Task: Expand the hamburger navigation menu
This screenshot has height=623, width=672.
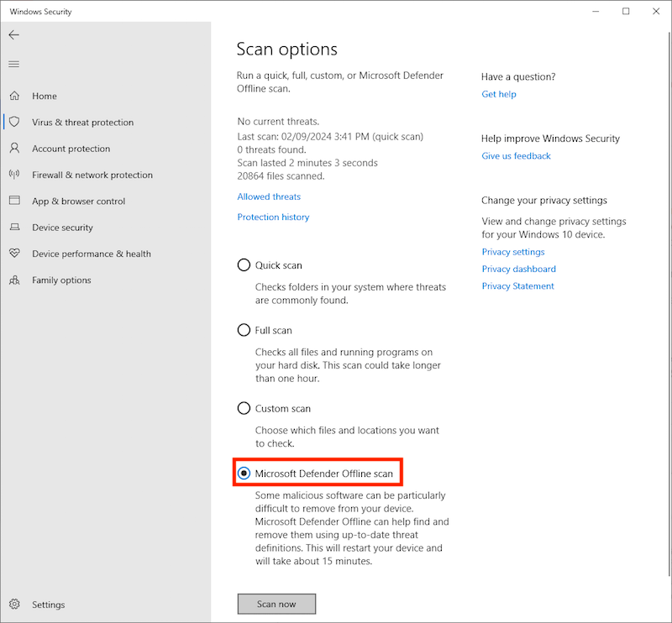Action: (x=13, y=65)
